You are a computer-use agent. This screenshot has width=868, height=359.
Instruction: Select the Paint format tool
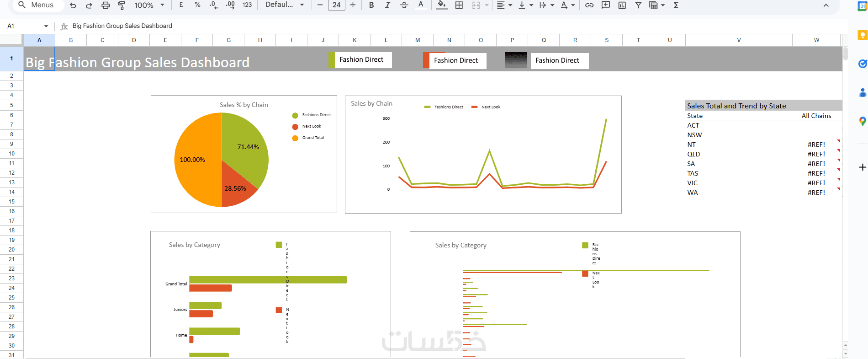point(122,5)
